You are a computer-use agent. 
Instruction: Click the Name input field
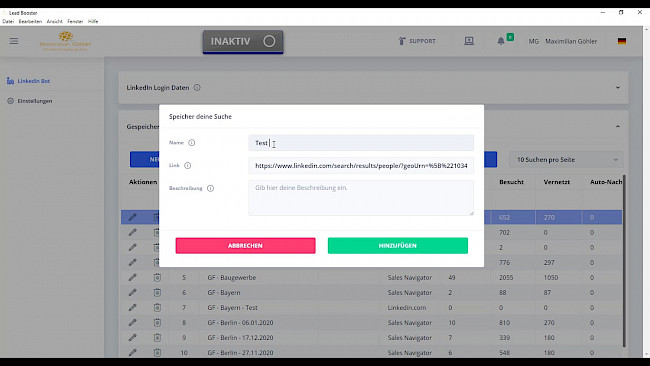click(x=361, y=143)
